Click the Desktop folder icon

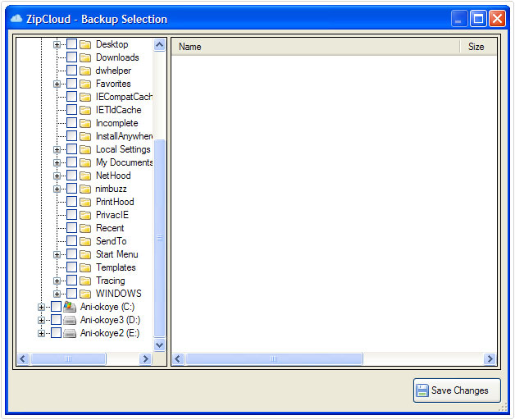tap(85, 44)
